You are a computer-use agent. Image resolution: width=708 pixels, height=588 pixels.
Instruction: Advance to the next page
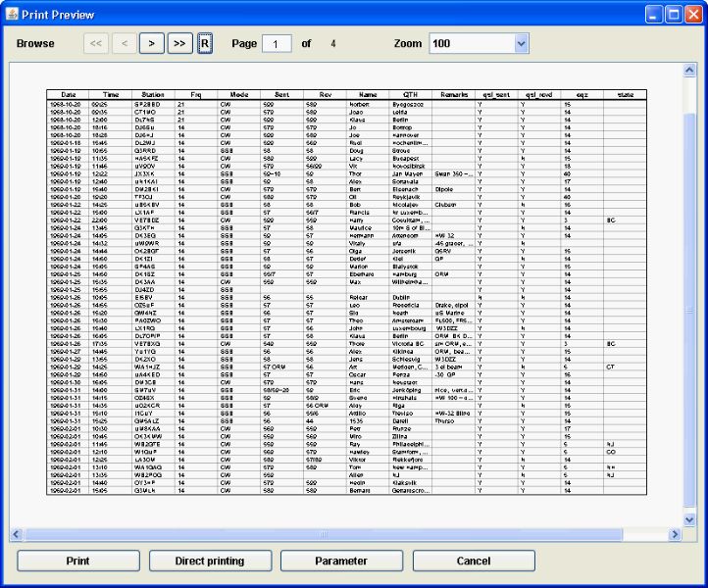152,43
